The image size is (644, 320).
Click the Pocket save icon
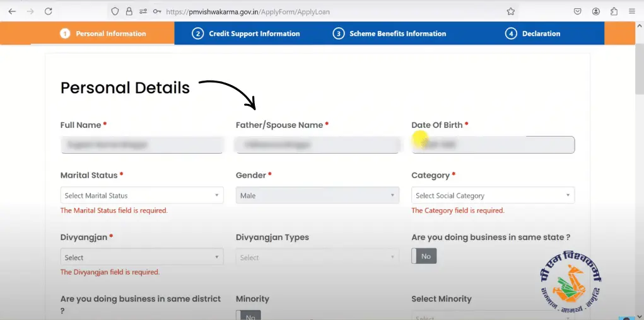pos(578,11)
